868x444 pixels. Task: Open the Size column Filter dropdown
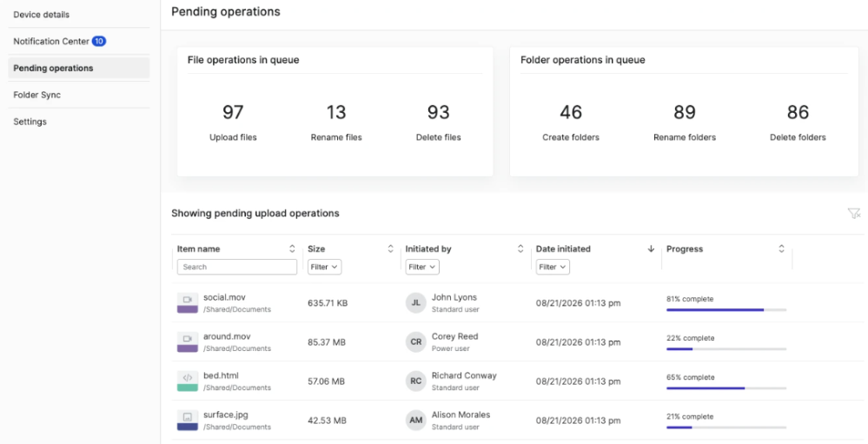324,267
